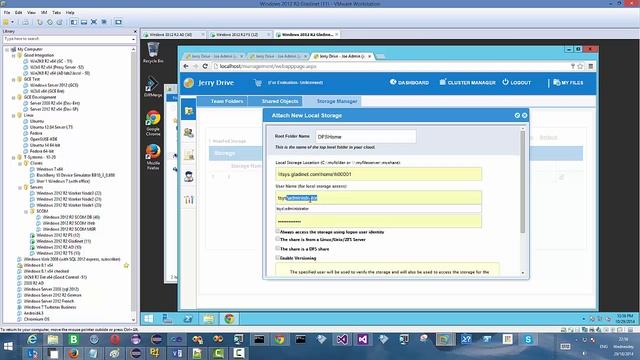Open Skype on the host taskbar

tap(528, 339)
